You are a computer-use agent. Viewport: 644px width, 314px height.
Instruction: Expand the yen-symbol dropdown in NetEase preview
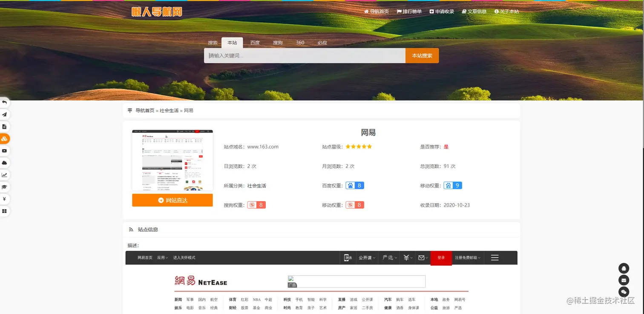(x=408, y=258)
